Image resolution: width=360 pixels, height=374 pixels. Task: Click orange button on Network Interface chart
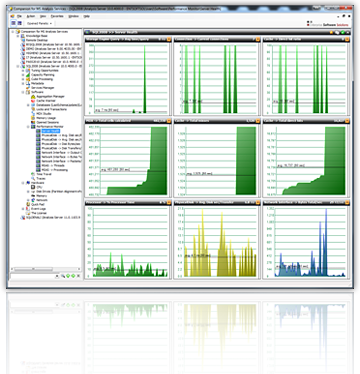point(347,202)
